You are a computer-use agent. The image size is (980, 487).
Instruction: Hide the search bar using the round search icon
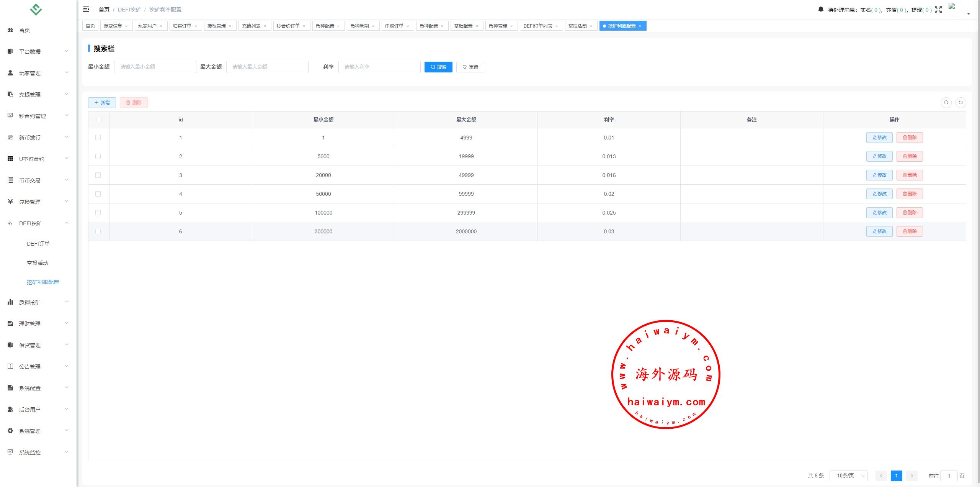tap(946, 102)
